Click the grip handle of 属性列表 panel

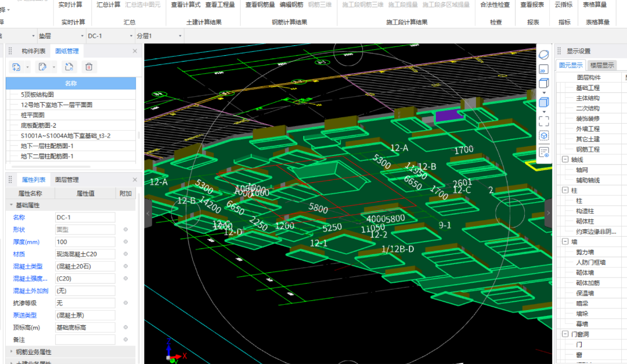pos(10,180)
